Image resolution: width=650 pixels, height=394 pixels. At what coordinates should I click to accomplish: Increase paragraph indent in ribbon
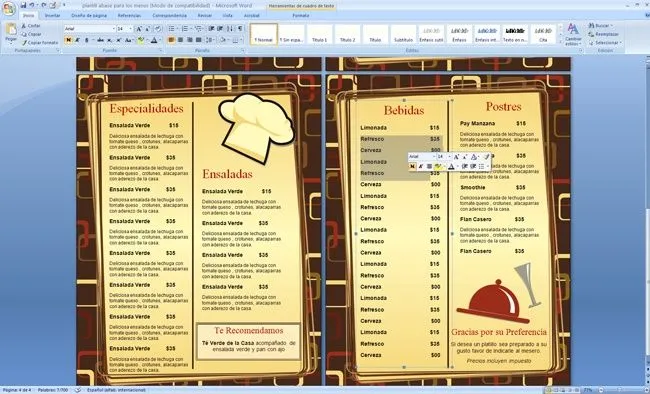[220, 29]
